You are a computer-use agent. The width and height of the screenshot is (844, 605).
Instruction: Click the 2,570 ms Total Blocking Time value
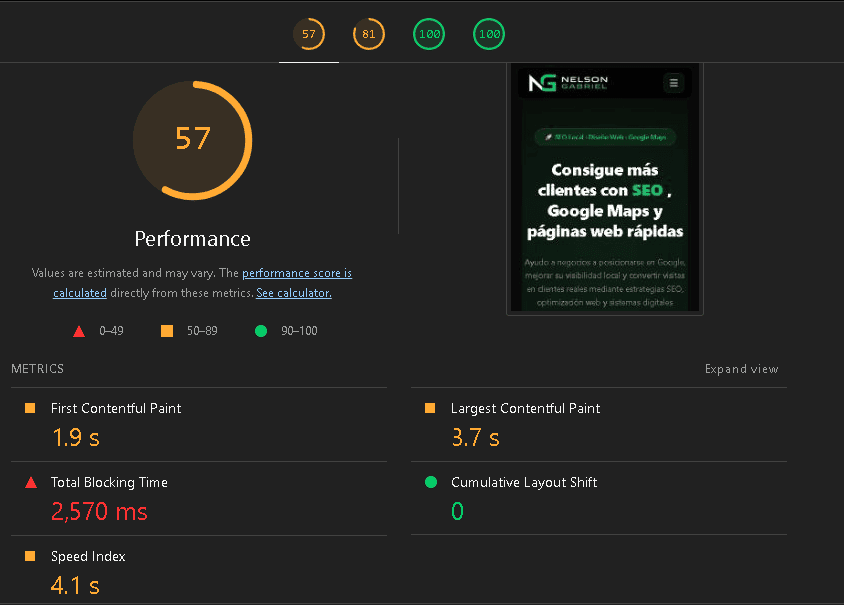(x=100, y=511)
